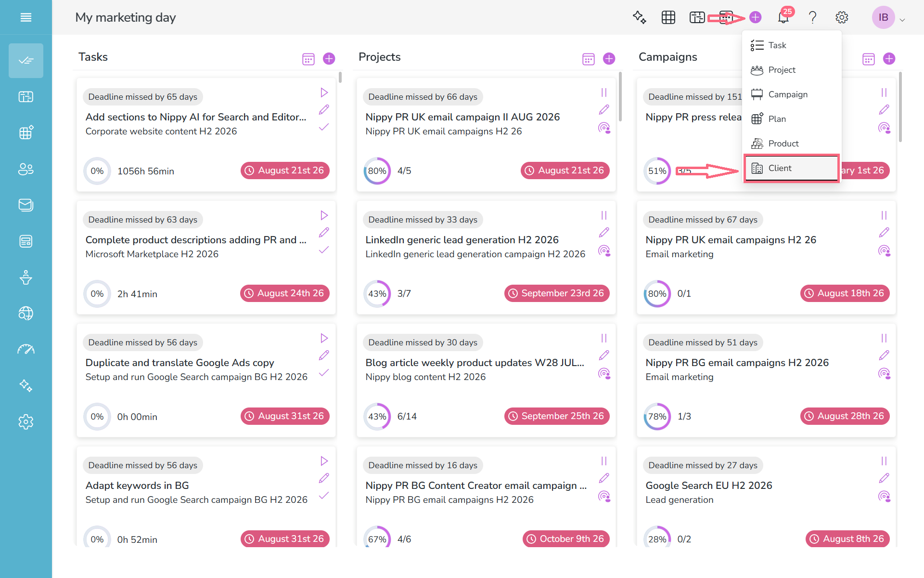Screen dimensions: 924x578
Task: Open notifications bell with 25 badge
Action: (x=784, y=17)
